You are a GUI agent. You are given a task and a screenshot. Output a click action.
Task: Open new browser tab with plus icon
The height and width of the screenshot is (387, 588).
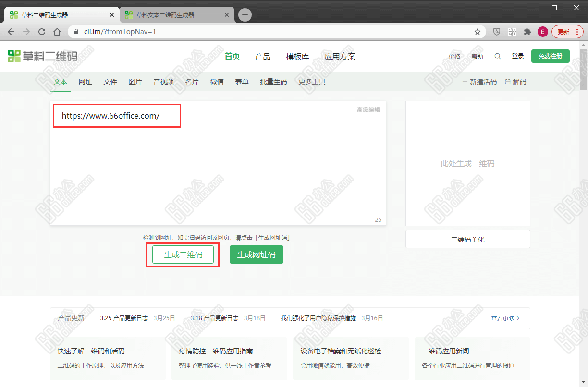tap(245, 15)
